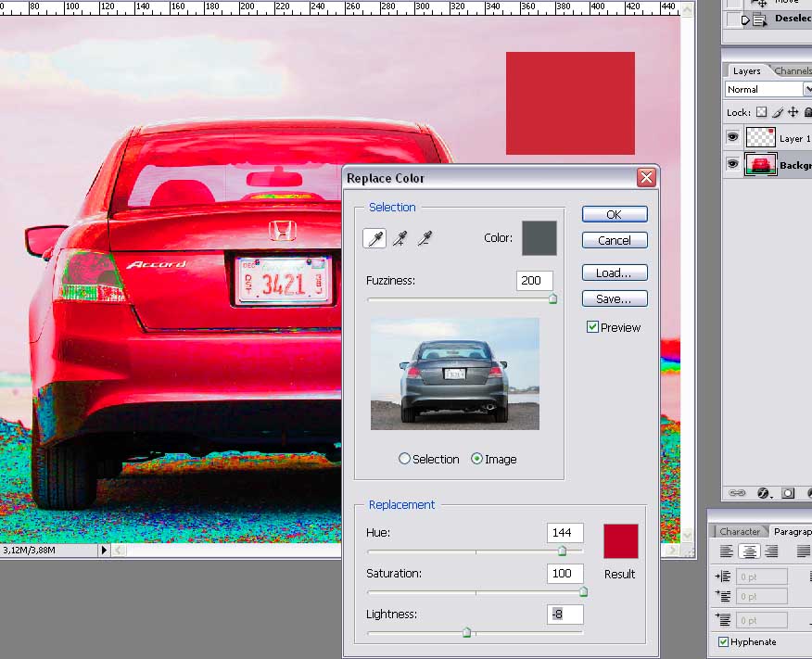The height and width of the screenshot is (659, 812).
Task: Switch to the Layers tab
Action: coord(746,71)
